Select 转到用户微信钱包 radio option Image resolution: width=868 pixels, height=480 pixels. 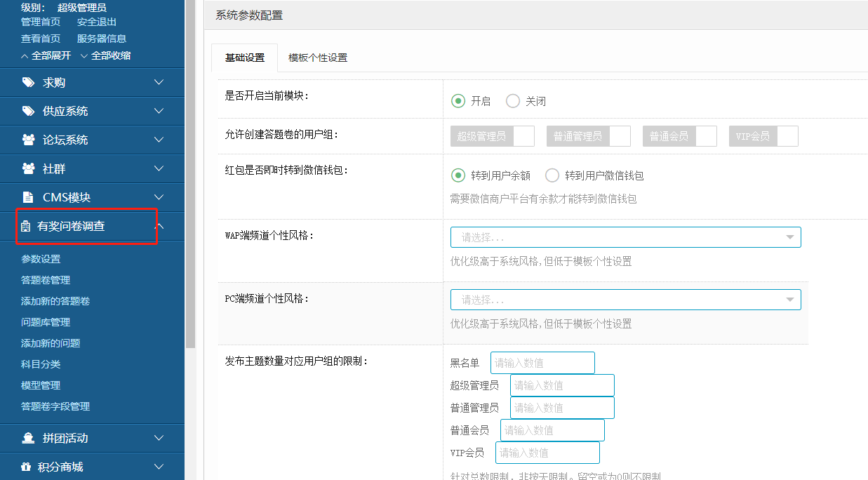point(552,175)
